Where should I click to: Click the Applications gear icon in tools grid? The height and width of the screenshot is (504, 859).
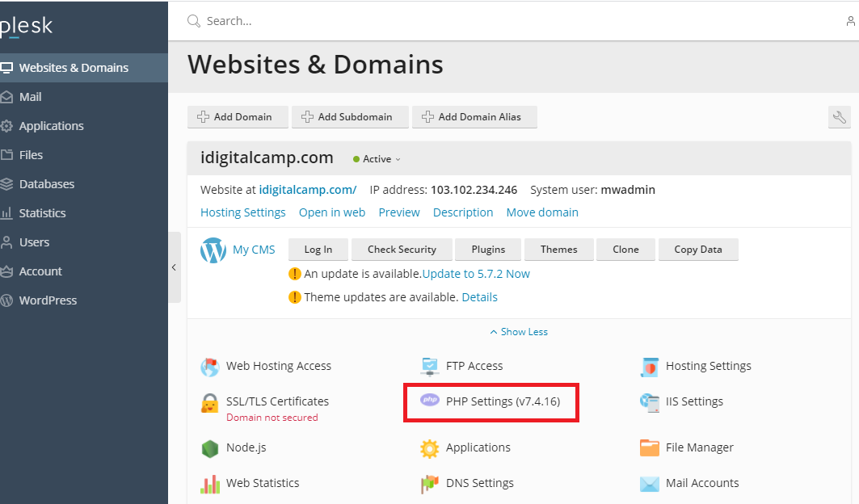point(430,448)
